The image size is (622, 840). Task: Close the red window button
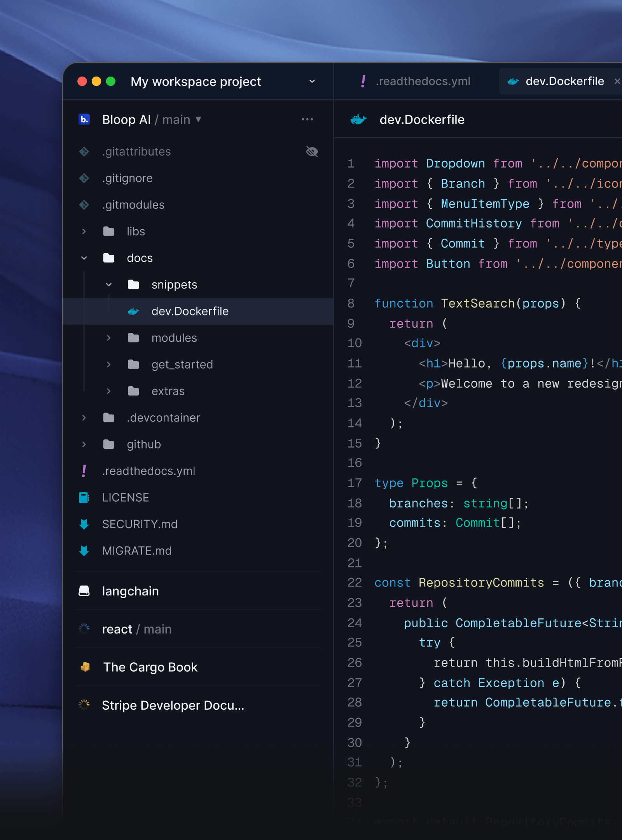tap(82, 81)
